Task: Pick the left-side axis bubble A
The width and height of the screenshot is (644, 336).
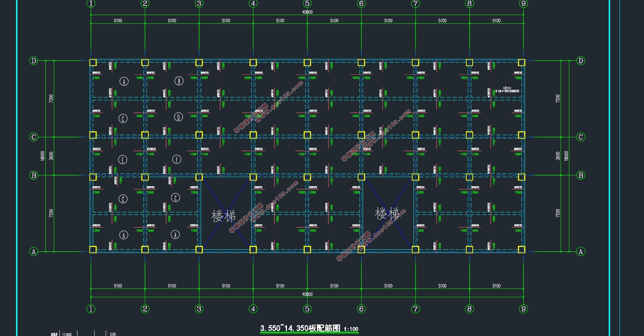Action: point(34,251)
